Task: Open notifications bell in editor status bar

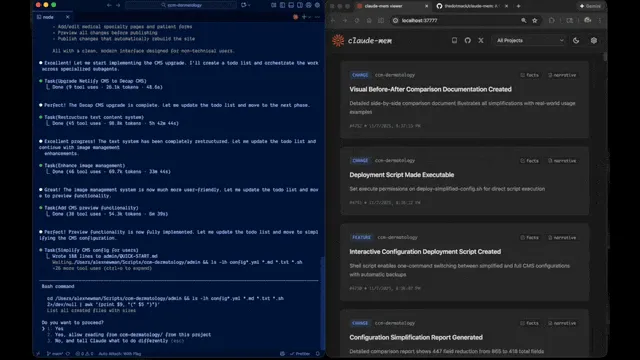Action: point(318,354)
